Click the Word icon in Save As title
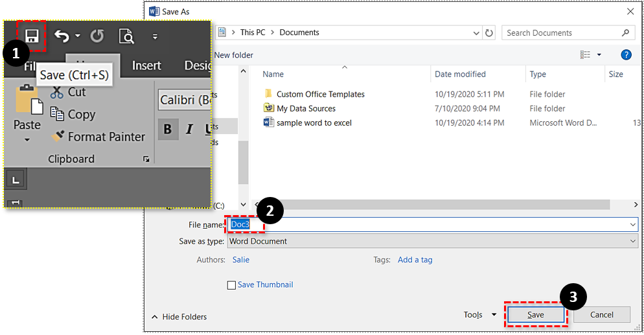644x335 pixels. tap(154, 12)
